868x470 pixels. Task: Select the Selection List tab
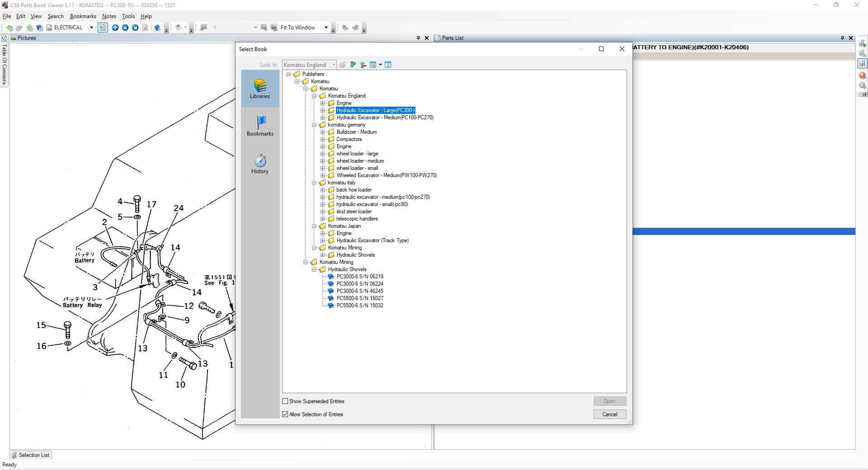[30, 455]
